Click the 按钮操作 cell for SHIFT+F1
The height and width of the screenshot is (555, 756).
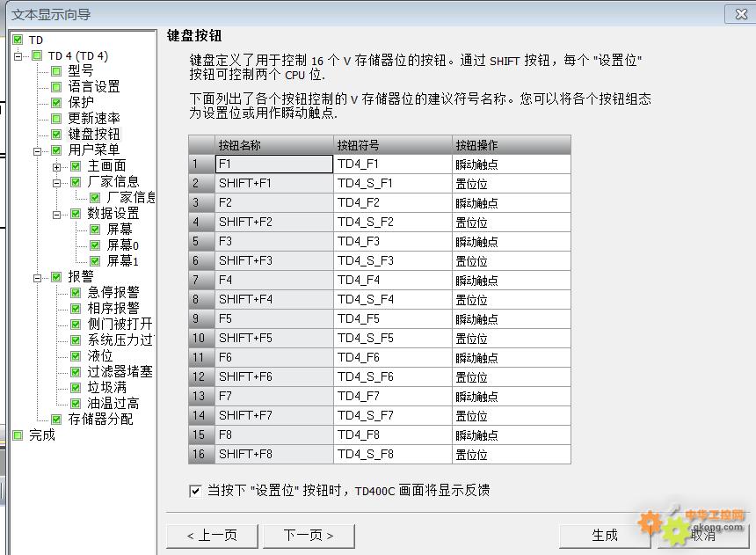point(511,184)
